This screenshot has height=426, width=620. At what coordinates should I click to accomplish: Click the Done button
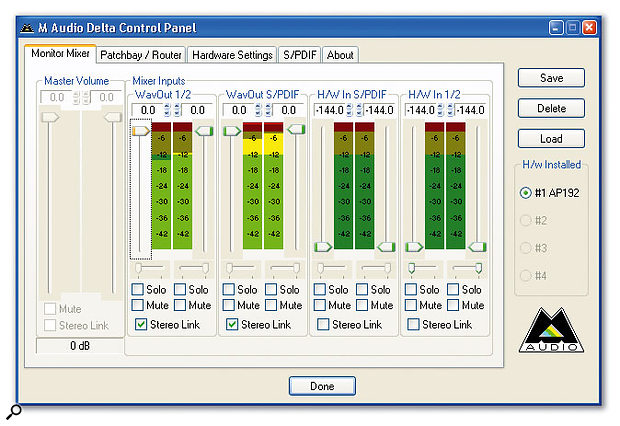click(x=322, y=386)
